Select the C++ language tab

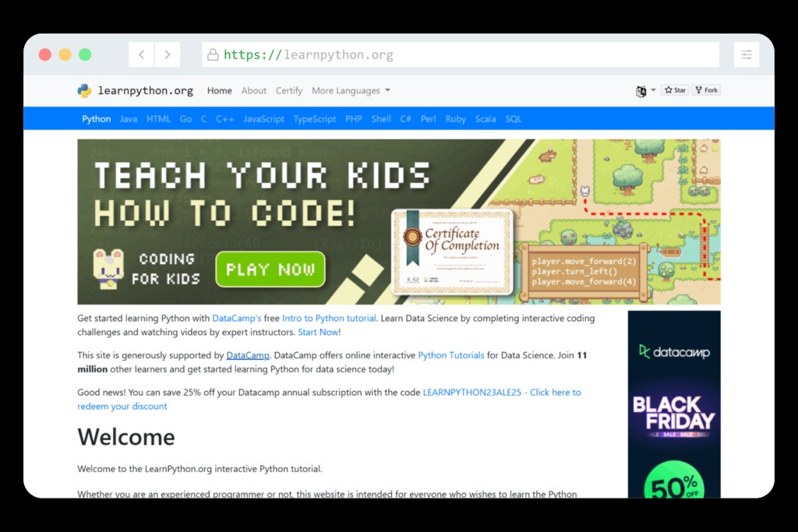tap(224, 119)
